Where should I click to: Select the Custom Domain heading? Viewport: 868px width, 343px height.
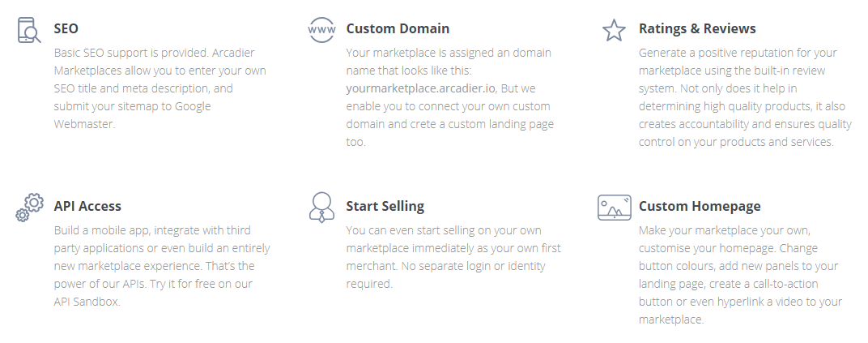398,28
